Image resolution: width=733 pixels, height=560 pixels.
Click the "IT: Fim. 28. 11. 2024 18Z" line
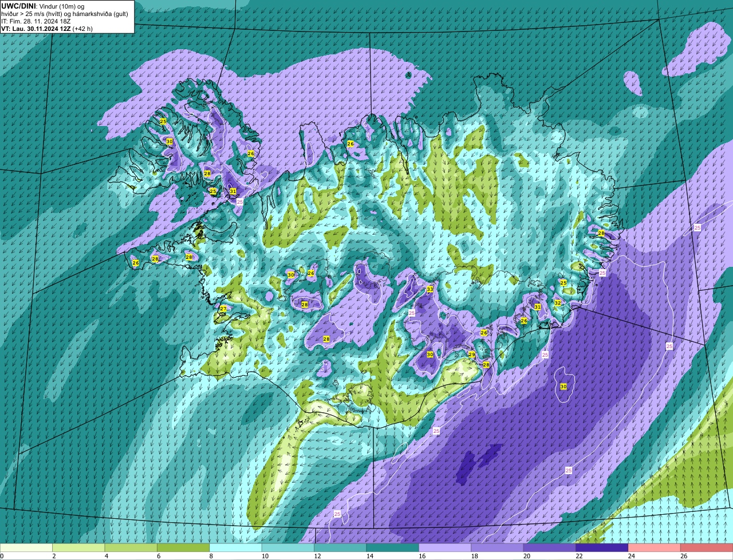[x=36, y=21]
